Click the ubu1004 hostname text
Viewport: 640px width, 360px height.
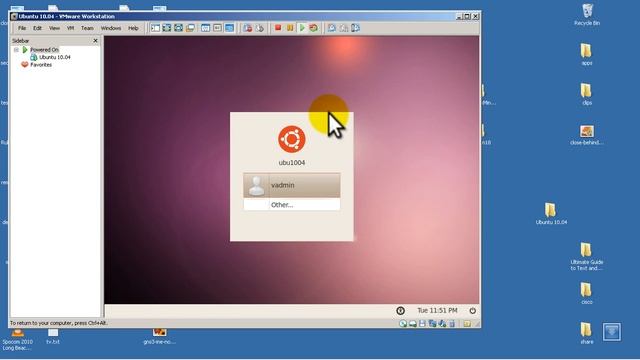291,162
